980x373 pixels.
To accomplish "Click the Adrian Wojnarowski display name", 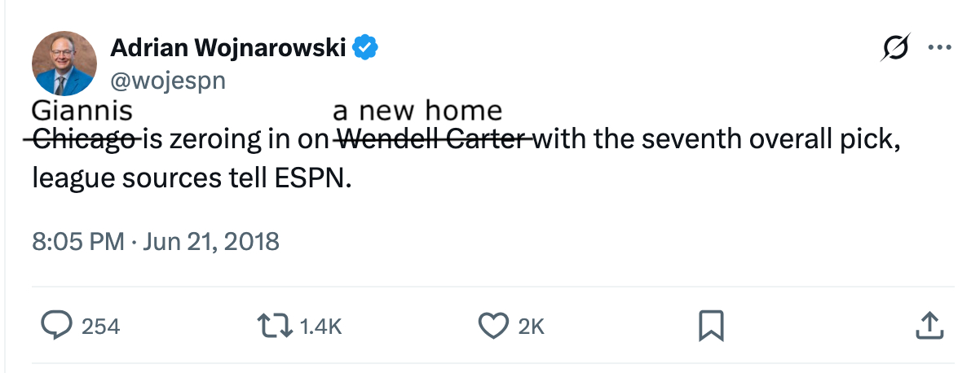I will click(229, 49).
